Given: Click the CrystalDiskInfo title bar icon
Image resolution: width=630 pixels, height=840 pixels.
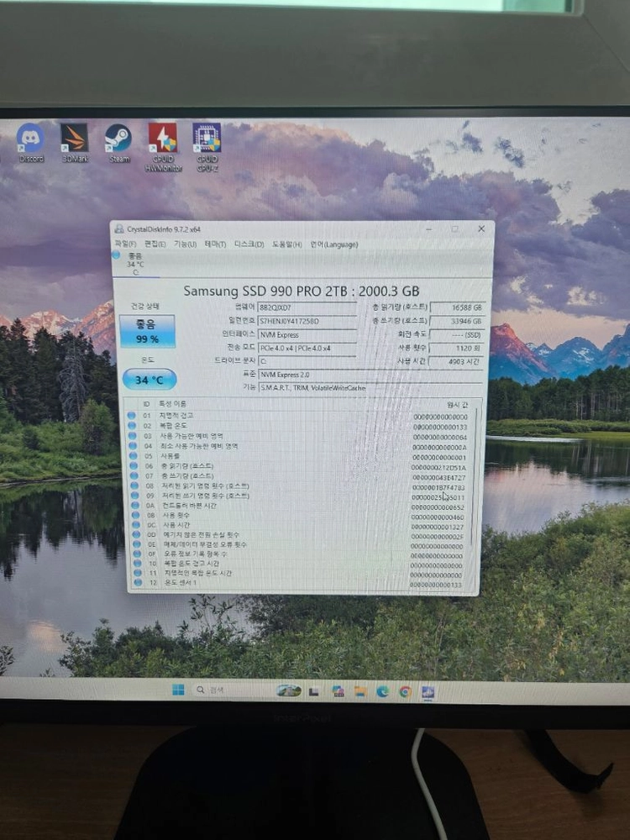Looking at the screenshot, I should [119, 228].
